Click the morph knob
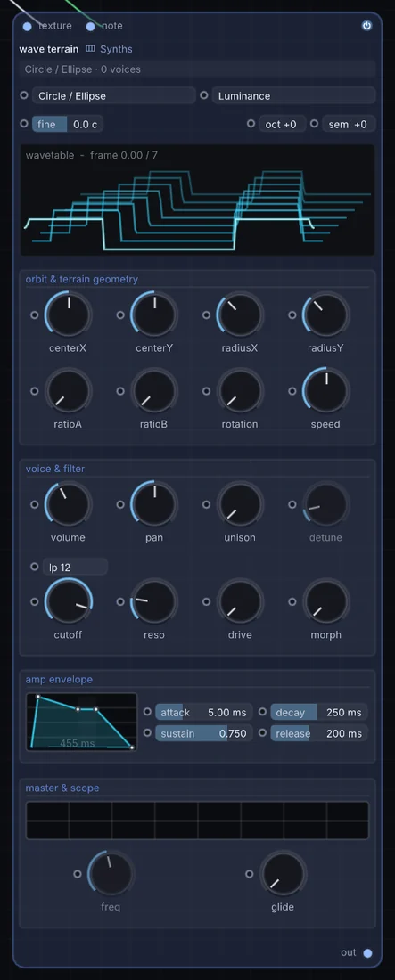395x980 pixels. coord(325,602)
